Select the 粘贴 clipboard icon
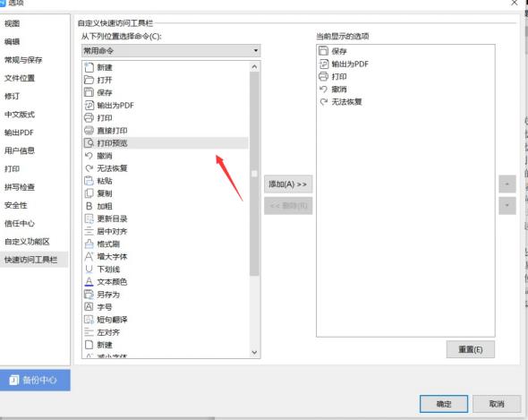The height and width of the screenshot is (420, 528). coord(89,181)
